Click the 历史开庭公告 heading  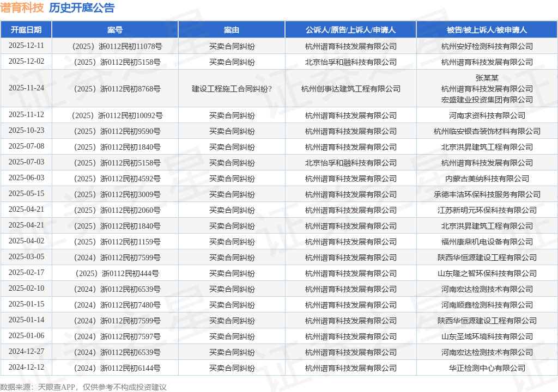tap(82, 8)
